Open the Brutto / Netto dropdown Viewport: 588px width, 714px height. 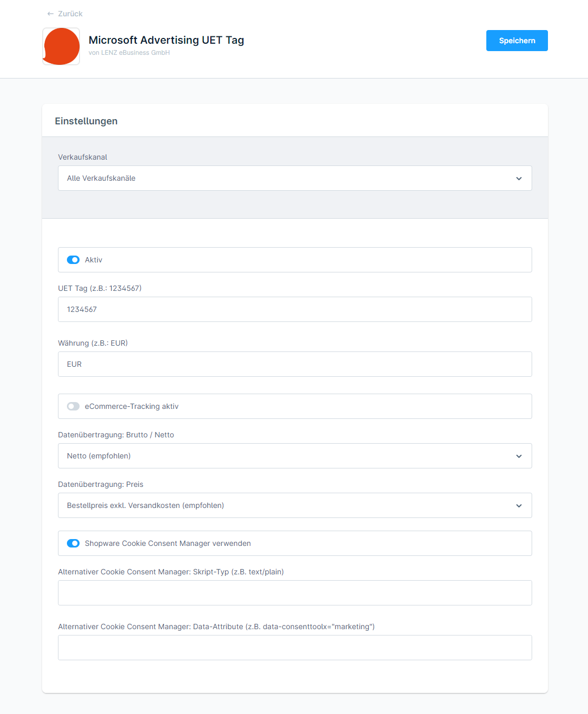click(295, 456)
